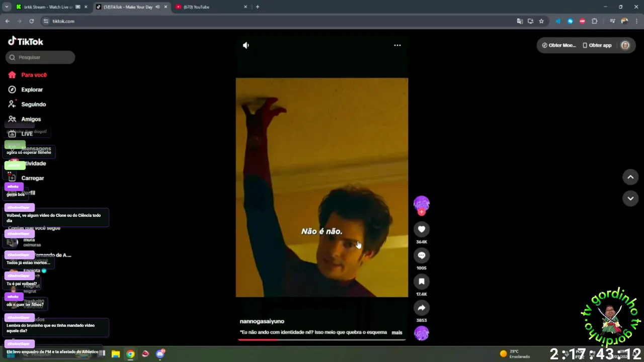The width and height of the screenshot is (644, 362).
Task: Expand the caption with the mais link
Action: pyautogui.click(x=397, y=332)
